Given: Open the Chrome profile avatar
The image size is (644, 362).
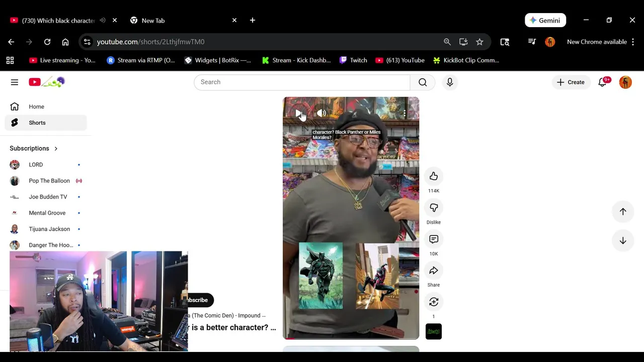Looking at the screenshot, I should (550, 42).
